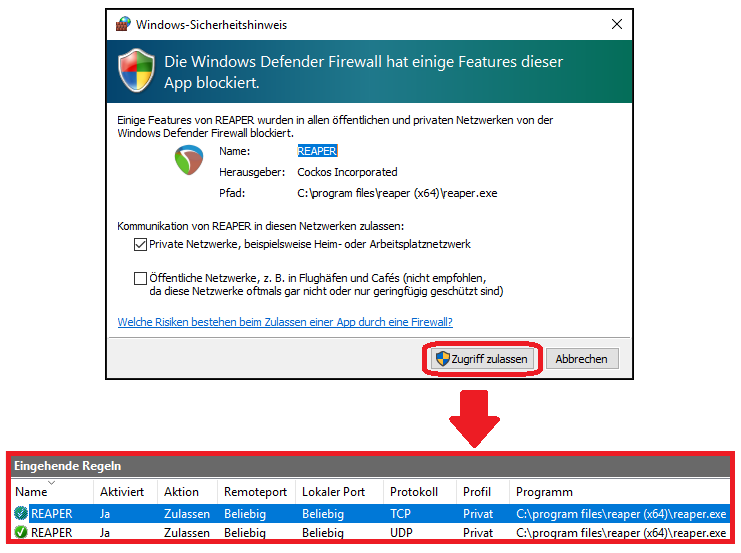Click the REAPER application logo icon
Screen dimensions: 741x553
[x=188, y=160]
